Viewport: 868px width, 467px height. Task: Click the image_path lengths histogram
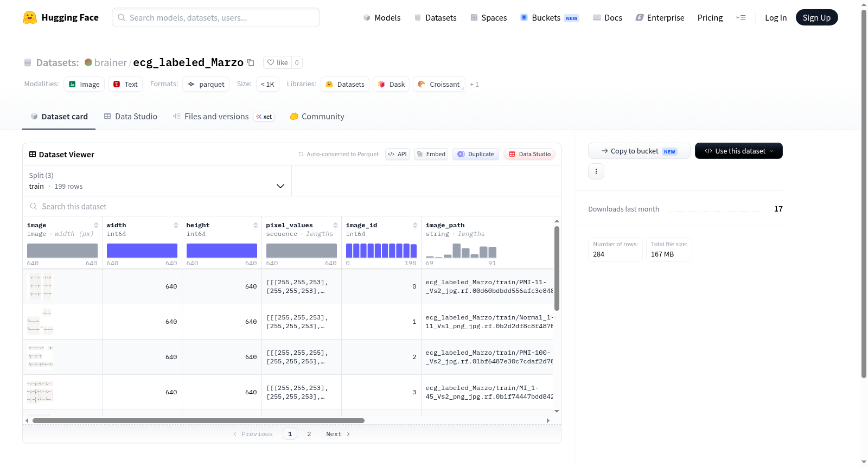pos(461,251)
